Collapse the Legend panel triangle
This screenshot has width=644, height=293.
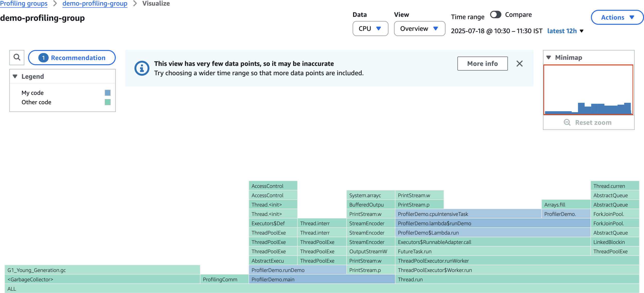(15, 76)
